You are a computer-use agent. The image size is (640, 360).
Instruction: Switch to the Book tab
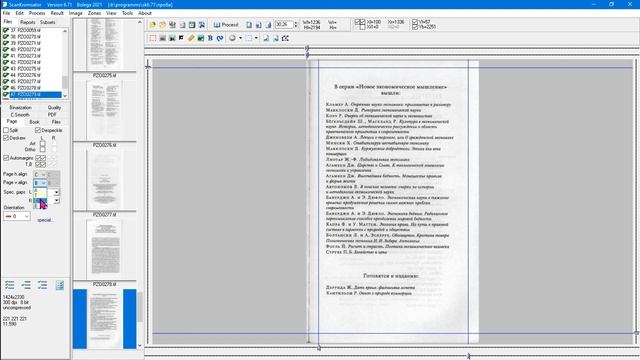point(34,122)
